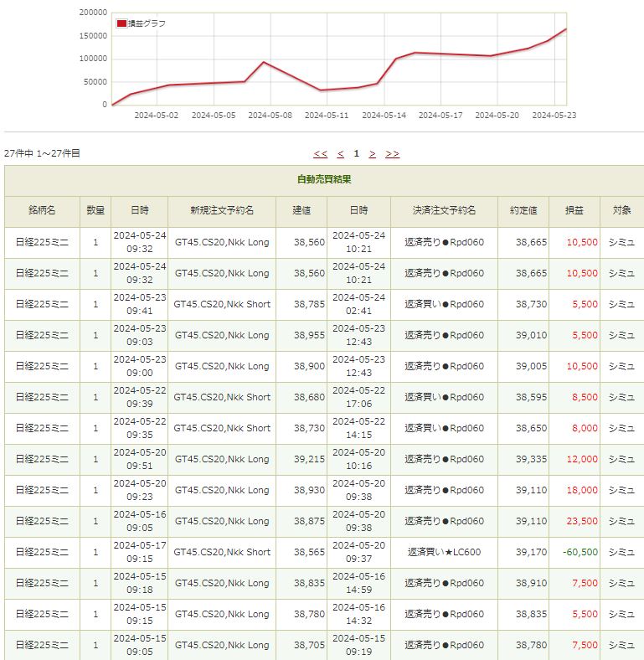Click the 対象 column header
Viewport: 644px width, 660px height.
tap(621, 210)
